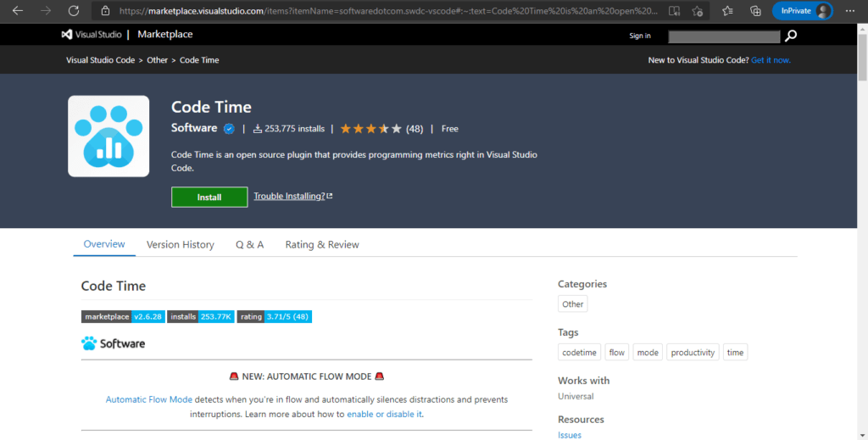Screen dimensions: 868x440
Task: Click the Software paw logo
Action: click(113, 343)
